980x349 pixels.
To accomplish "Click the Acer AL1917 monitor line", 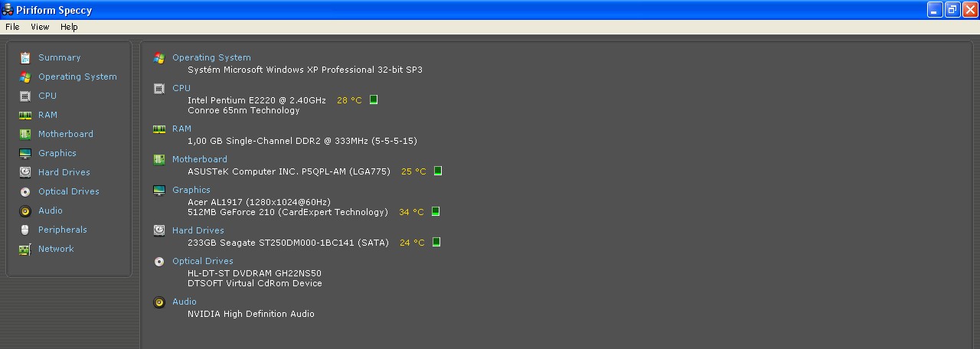I will (259, 202).
